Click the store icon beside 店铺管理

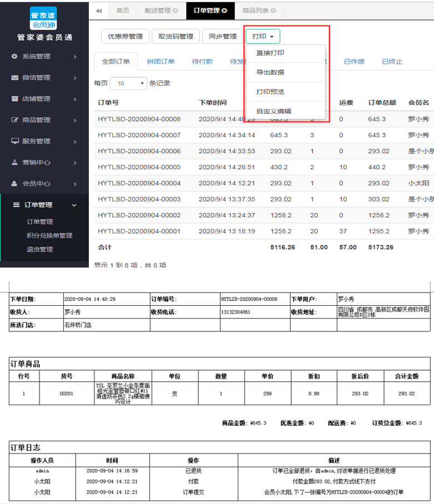tap(14, 99)
